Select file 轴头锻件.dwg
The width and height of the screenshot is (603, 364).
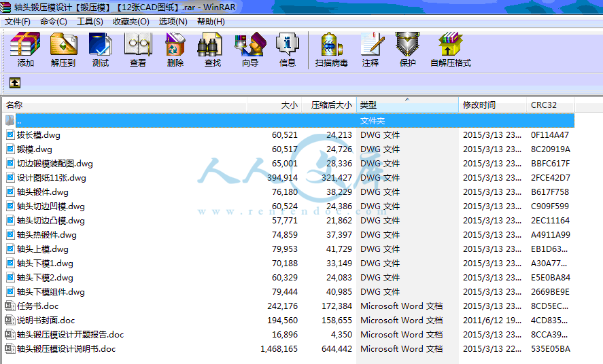pyautogui.click(x=43, y=192)
